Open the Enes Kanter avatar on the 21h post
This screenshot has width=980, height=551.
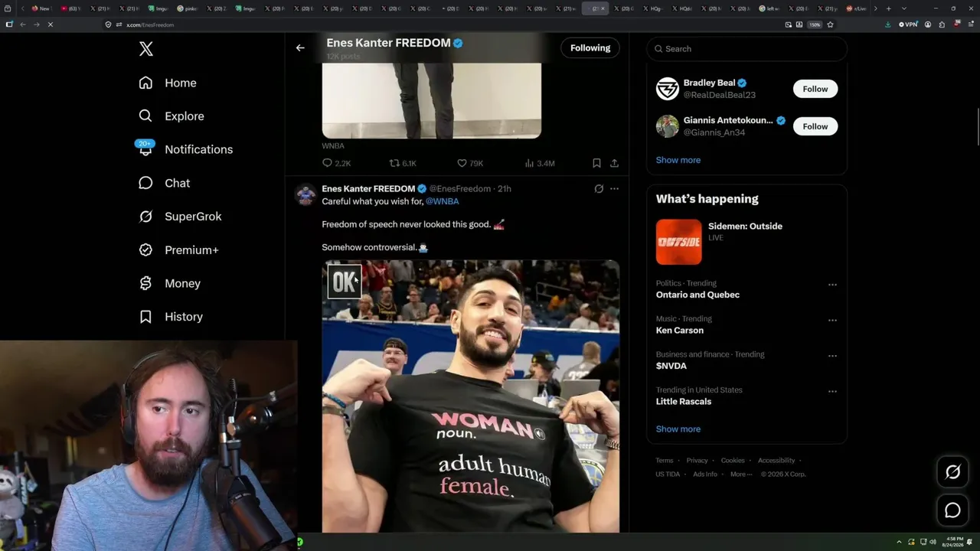306,194
